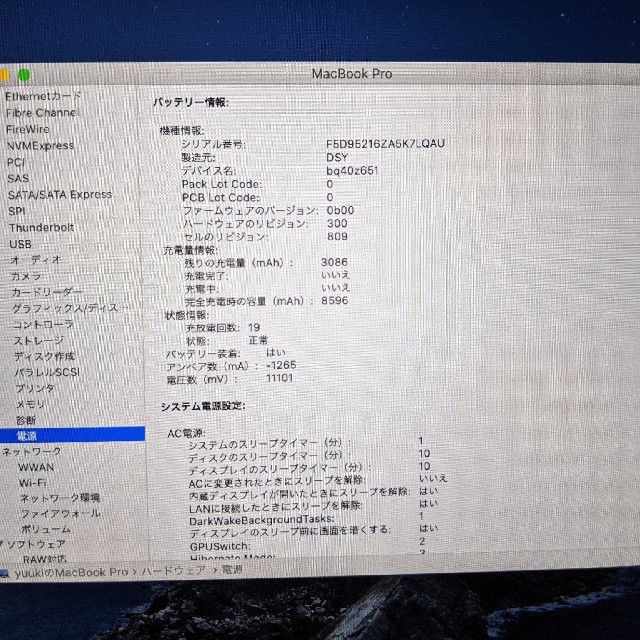Screen dimensions: 640x640
Task: Click MacBook Pro window title
Action: pos(352,74)
